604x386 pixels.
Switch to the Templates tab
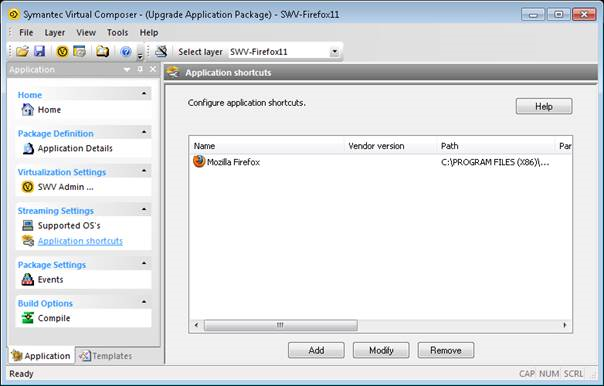pos(106,356)
